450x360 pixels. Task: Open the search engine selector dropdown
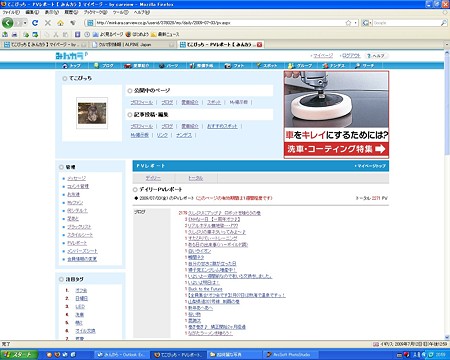point(367,23)
